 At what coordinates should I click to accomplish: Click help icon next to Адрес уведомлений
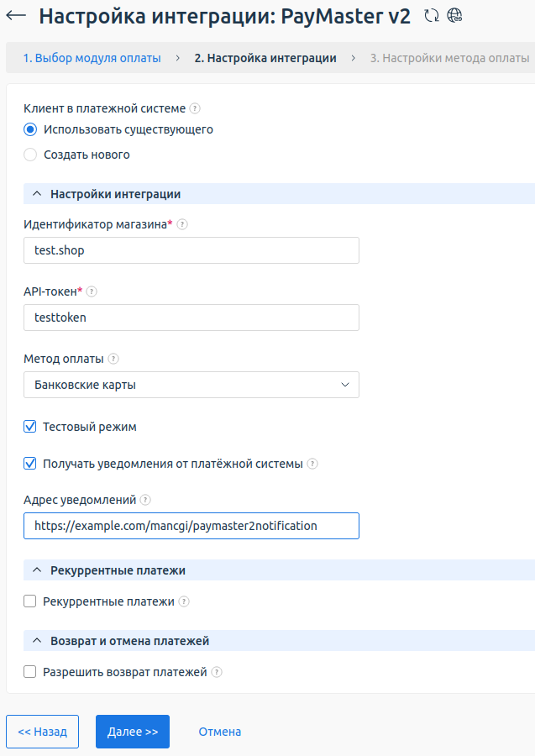tap(145, 500)
